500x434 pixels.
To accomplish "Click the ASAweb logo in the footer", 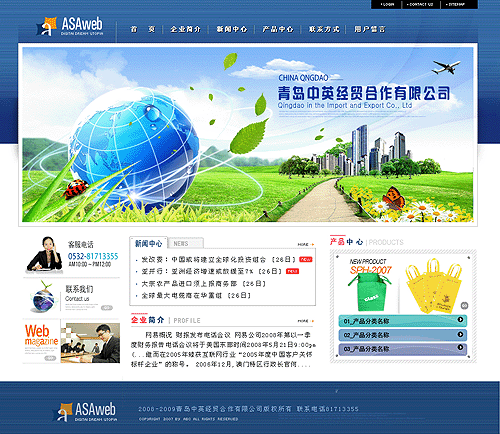I will coord(84,412).
